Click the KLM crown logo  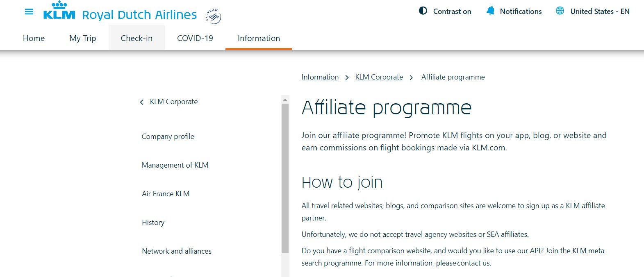click(59, 11)
